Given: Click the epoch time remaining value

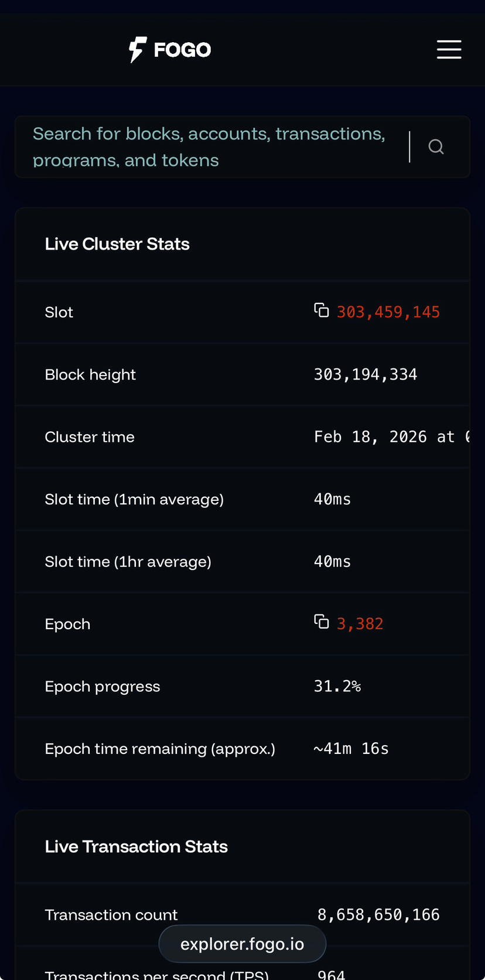Looking at the screenshot, I should click(351, 749).
